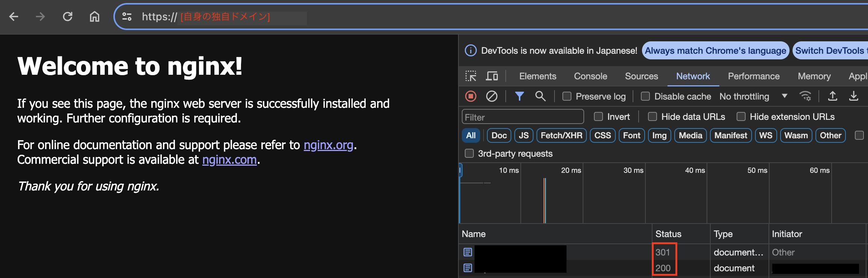This screenshot has width=868, height=278.
Task: Open network search magnifier icon
Action: pos(540,97)
